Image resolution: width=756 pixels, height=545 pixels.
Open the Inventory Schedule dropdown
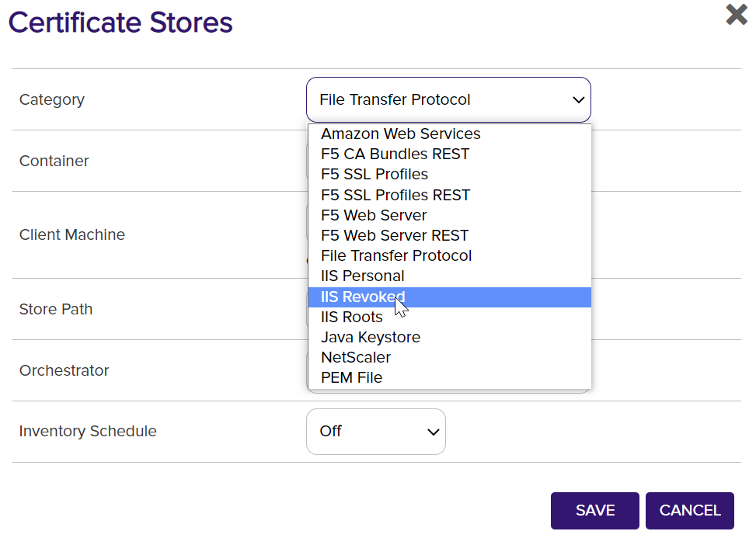pos(376,432)
